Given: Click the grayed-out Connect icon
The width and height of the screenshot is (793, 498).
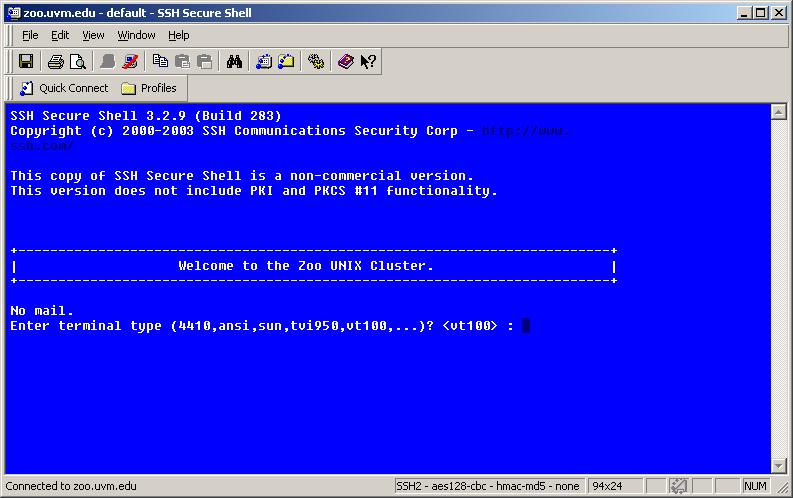Looking at the screenshot, I should (x=108, y=62).
